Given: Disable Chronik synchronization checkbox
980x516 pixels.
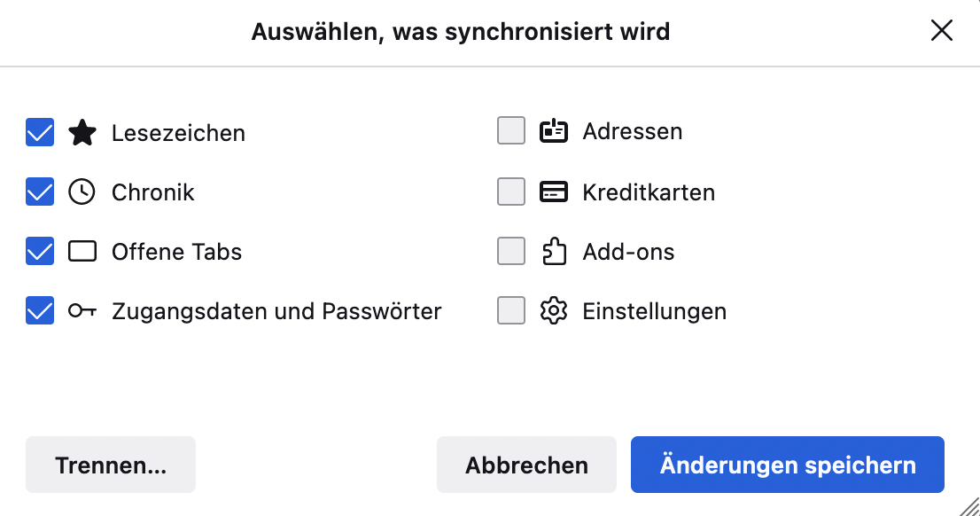Looking at the screenshot, I should [40, 192].
